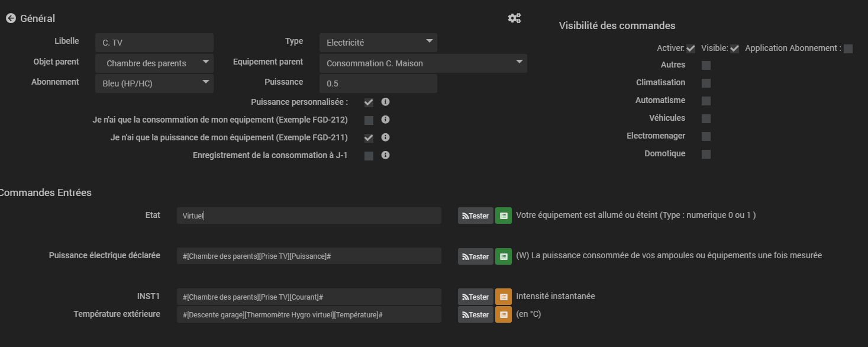Enable Enregistrement de la consommation à J-1

coord(369,156)
